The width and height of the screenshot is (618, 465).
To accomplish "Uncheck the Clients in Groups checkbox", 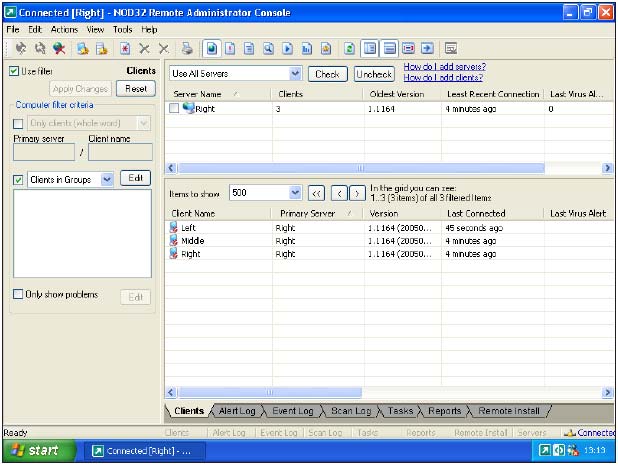I will pos(18,180).
